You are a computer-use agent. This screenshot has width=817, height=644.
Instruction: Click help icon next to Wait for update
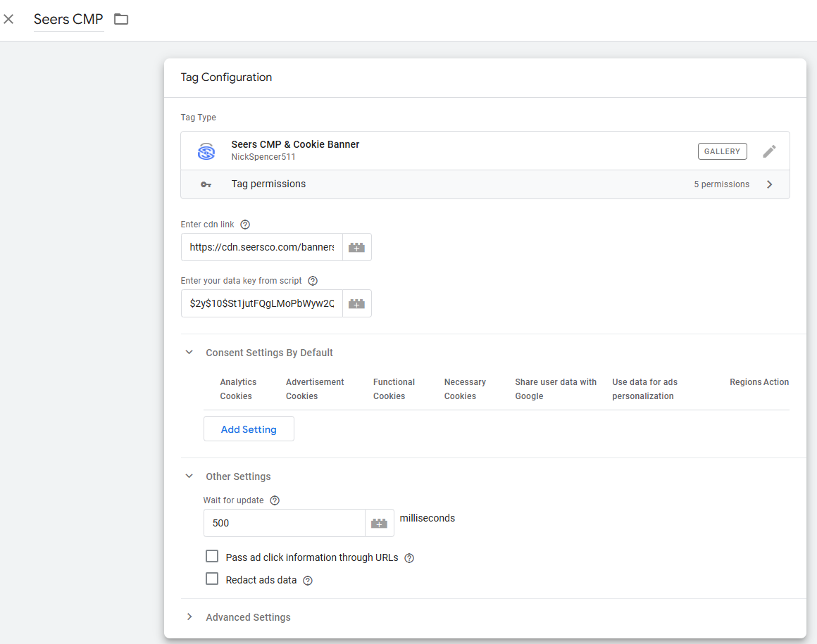[x=275, y=500]
